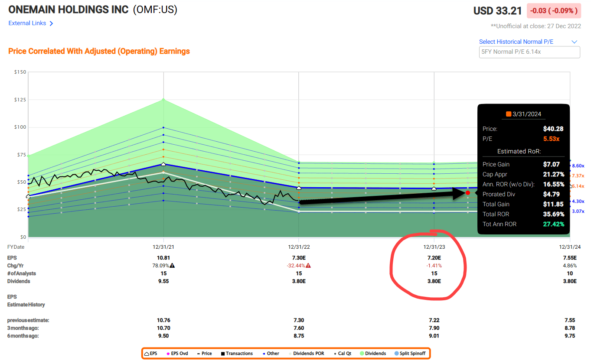Click the red warning triangle beside -32.44%
Screen dimensions: 591x364
[308, 266]
